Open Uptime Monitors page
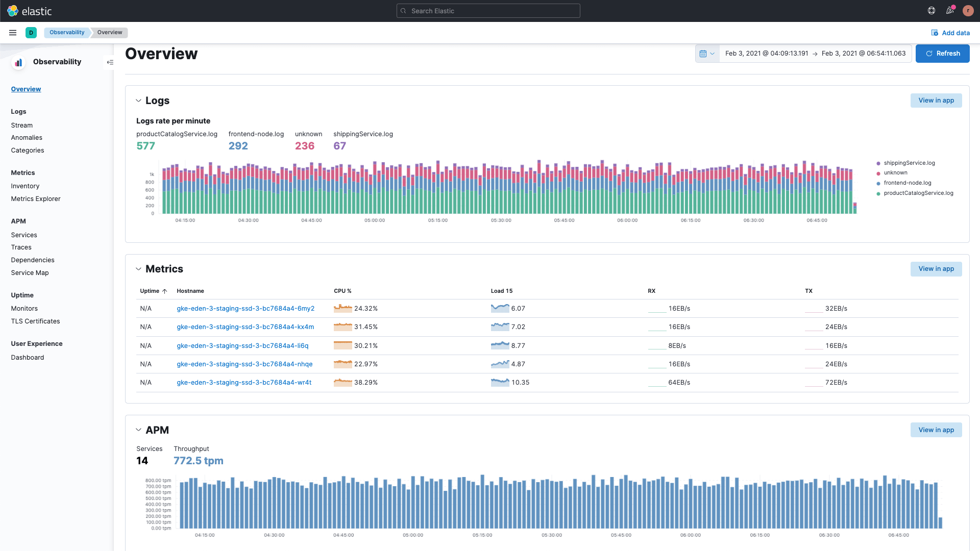The image size is (980, 551). (x=24, y=309)
